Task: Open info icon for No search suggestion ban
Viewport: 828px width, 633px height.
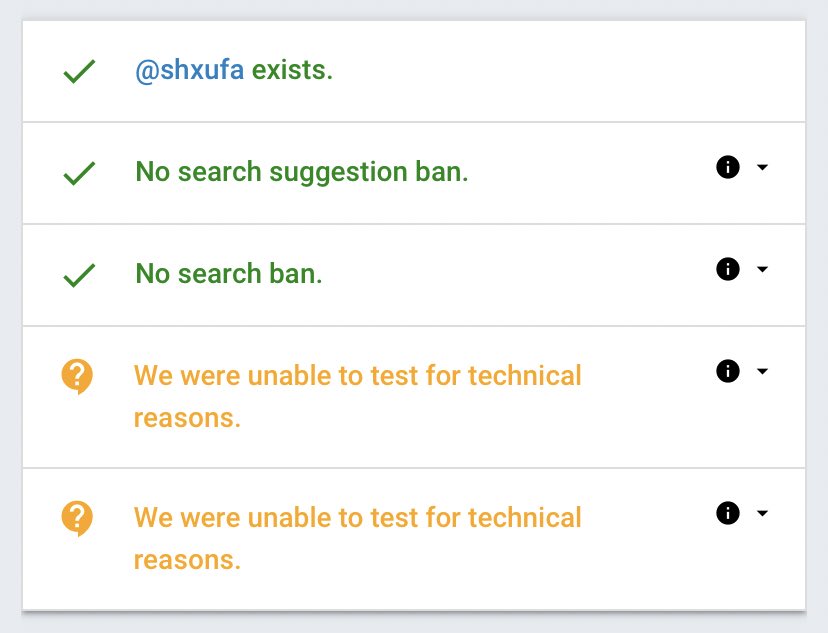Action: pyautogui.click(x=728, y=167)
